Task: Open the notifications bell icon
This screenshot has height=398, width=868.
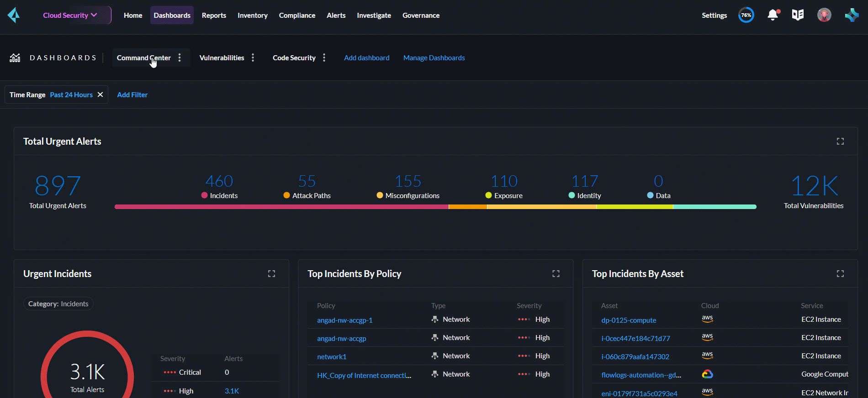Action: pos(773,15)
